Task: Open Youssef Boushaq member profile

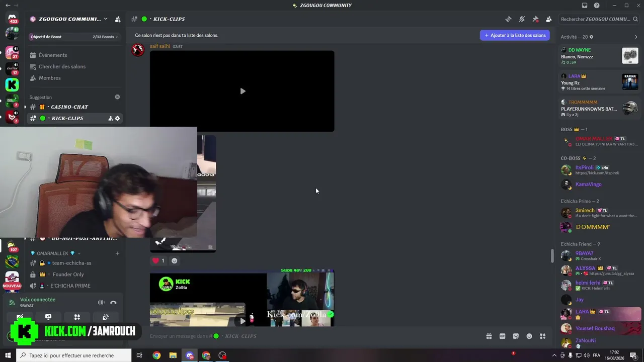Action: [x=599, y=328]
